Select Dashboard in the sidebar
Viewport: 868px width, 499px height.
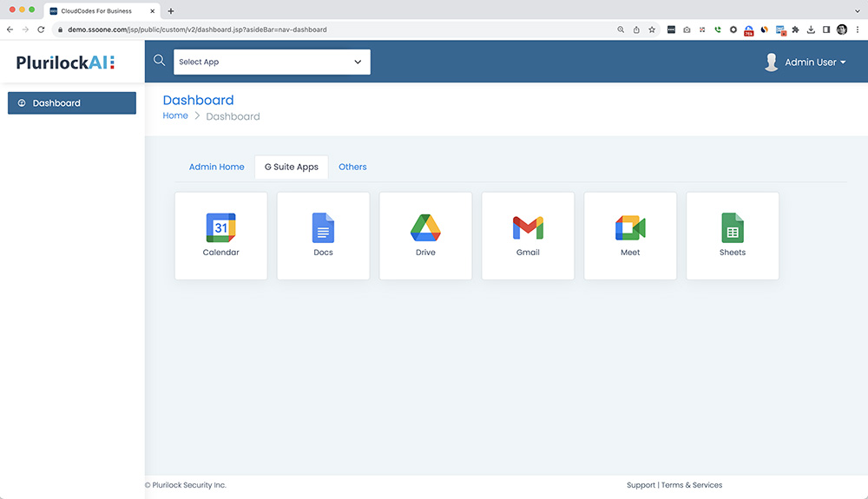click(72, 103)
